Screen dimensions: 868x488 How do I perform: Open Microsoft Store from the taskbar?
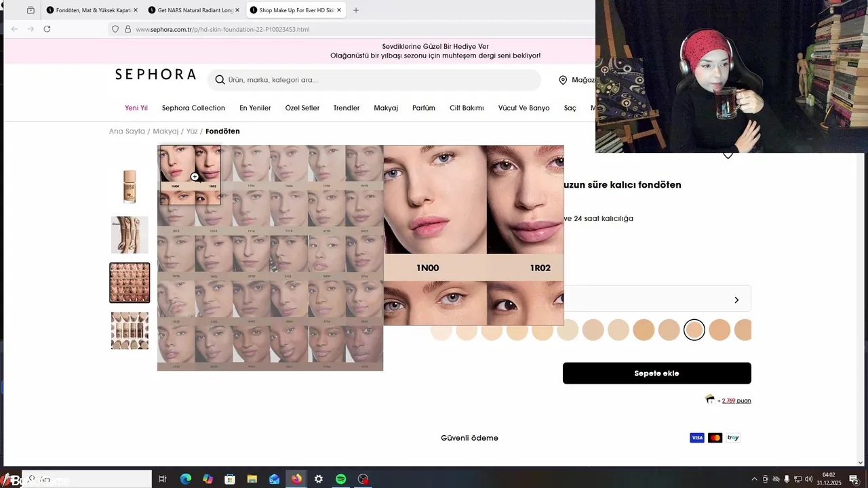(x=230, y=479)
